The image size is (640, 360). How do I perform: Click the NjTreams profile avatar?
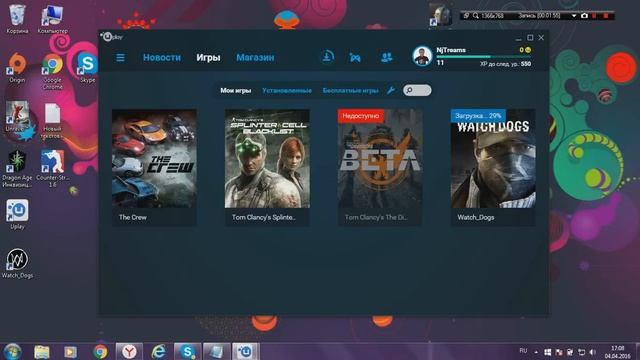[x=422, y=56]
